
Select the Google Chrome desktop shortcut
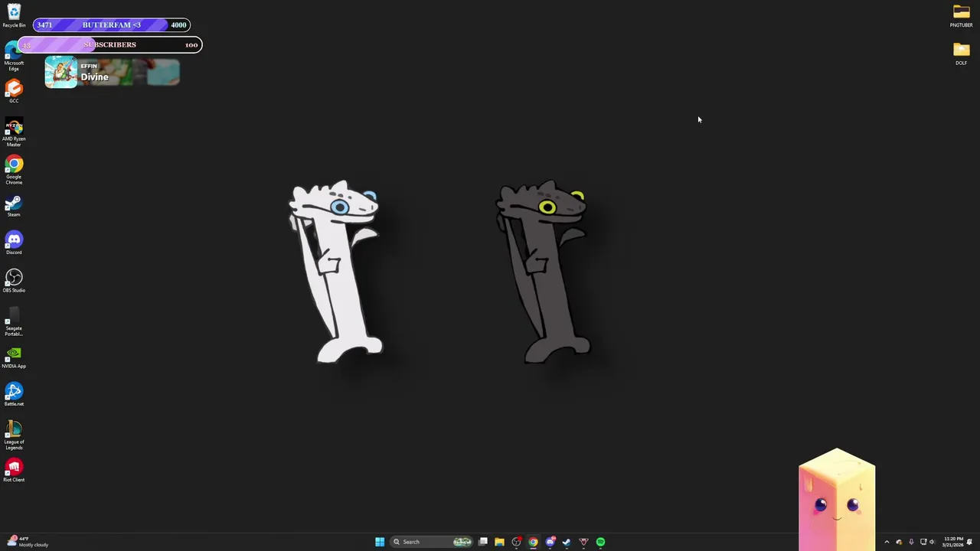(14, 170)
